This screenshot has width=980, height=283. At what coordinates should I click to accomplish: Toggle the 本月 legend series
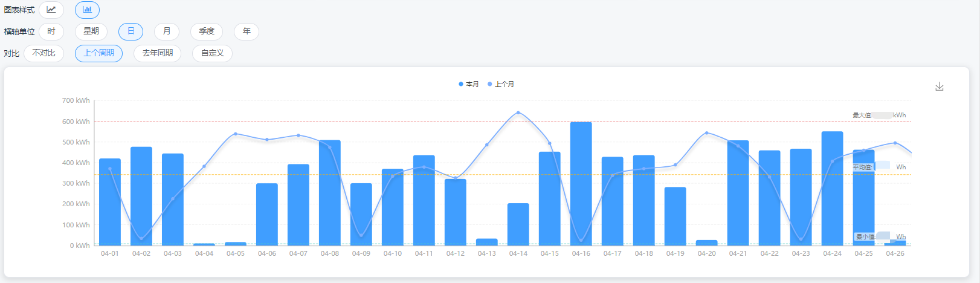pyautogui.click(x=469, y=84)
